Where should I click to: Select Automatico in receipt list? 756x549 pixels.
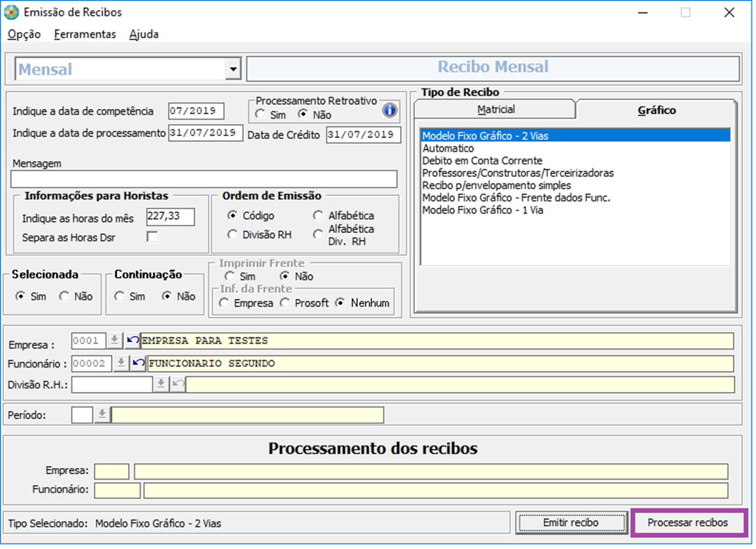pyautogui.click(x=576, y=148)
